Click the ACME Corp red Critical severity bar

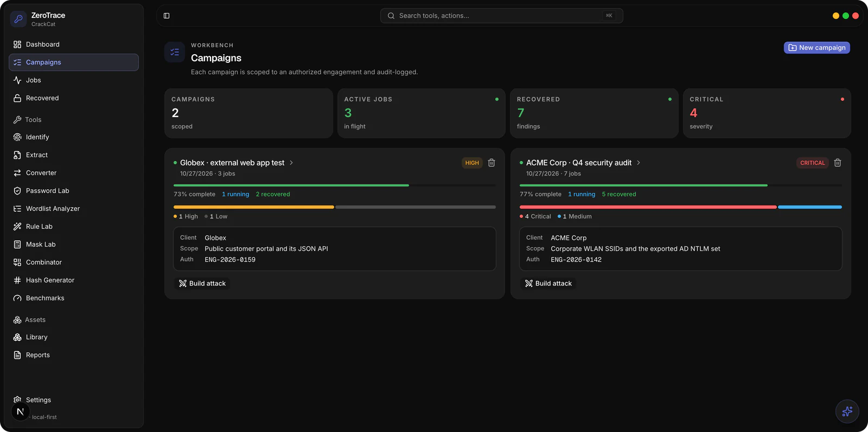click(648, 207)
